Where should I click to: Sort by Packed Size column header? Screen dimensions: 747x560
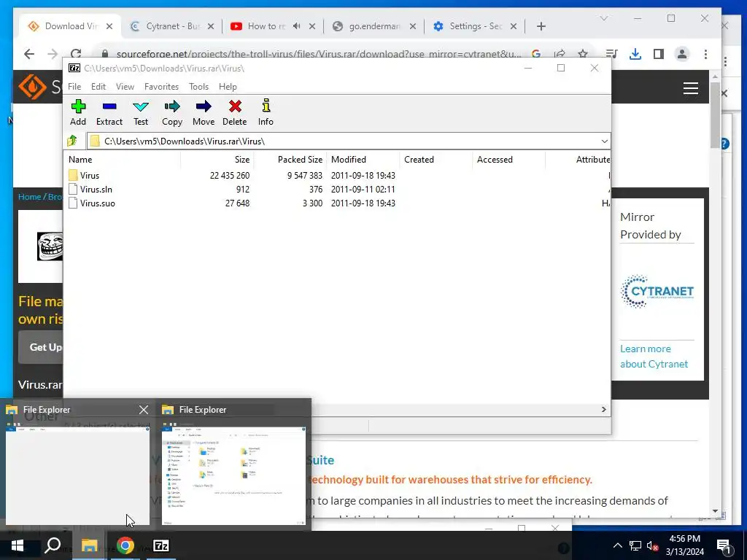click(290, 160)
